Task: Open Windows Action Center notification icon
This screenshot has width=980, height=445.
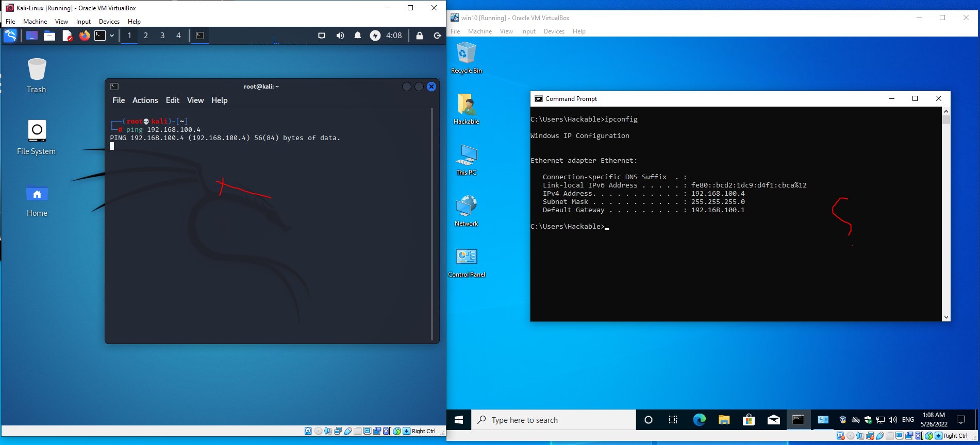Action: [961, 420]
